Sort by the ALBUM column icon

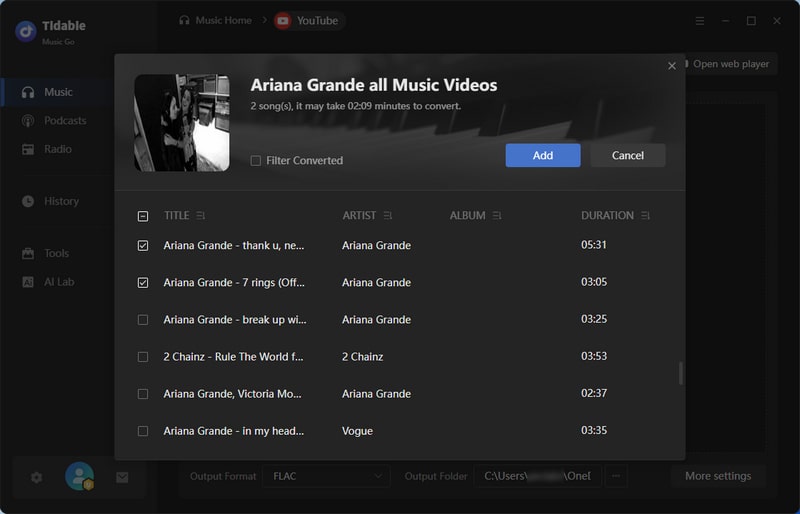coord(497,216)
